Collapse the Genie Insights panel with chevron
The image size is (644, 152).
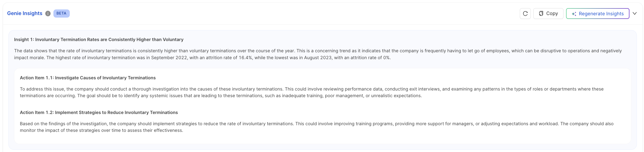[635, 14]
